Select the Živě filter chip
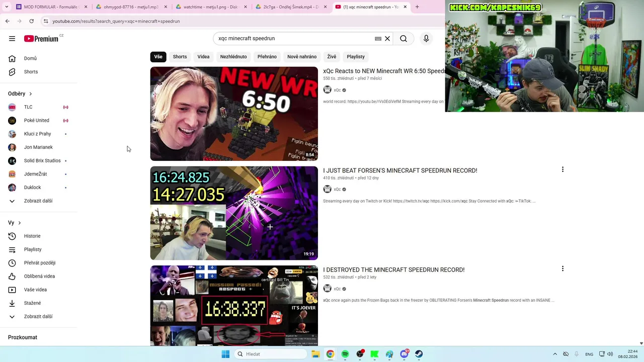 pyautogui.click(x=332, y=57)
